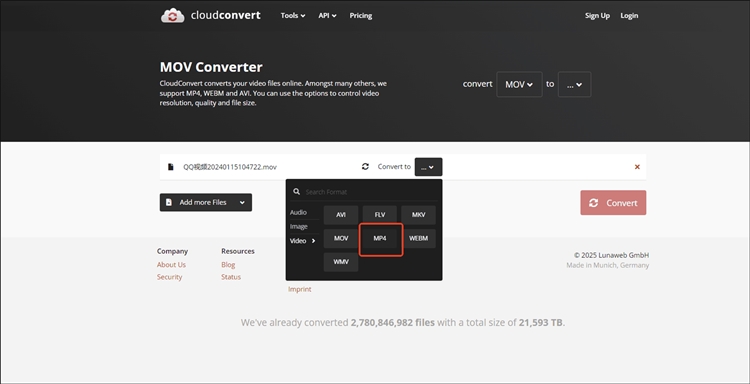Click the MOV Converter heading
Image resolution: width=750 pixels, height=384 pixels.
click(211, 67)
